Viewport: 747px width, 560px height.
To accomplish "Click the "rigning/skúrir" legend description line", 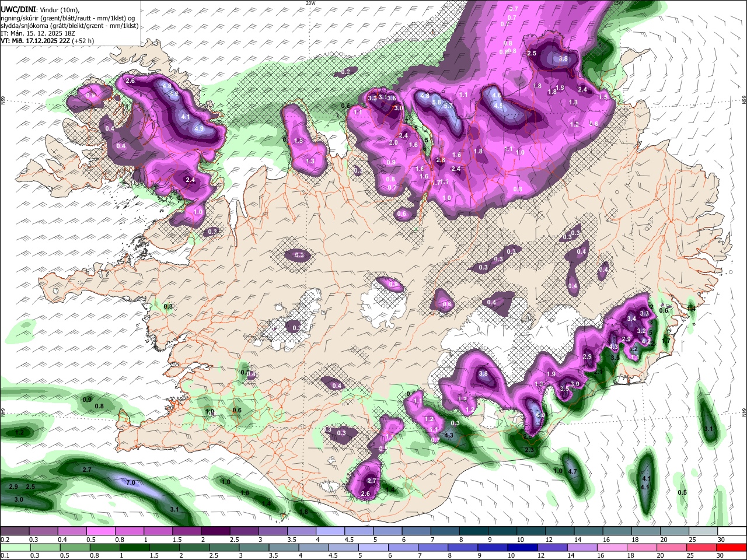I will tap(68, 17).
